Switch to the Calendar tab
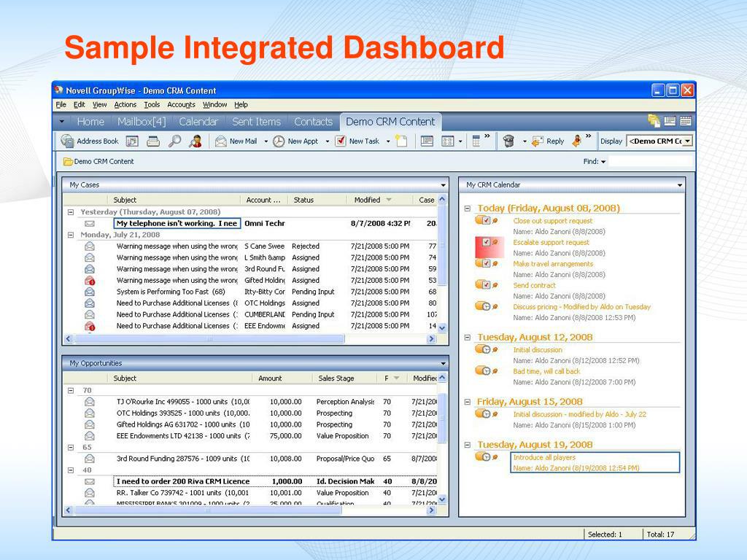This screenshot has height=560, width=747. 198,122
